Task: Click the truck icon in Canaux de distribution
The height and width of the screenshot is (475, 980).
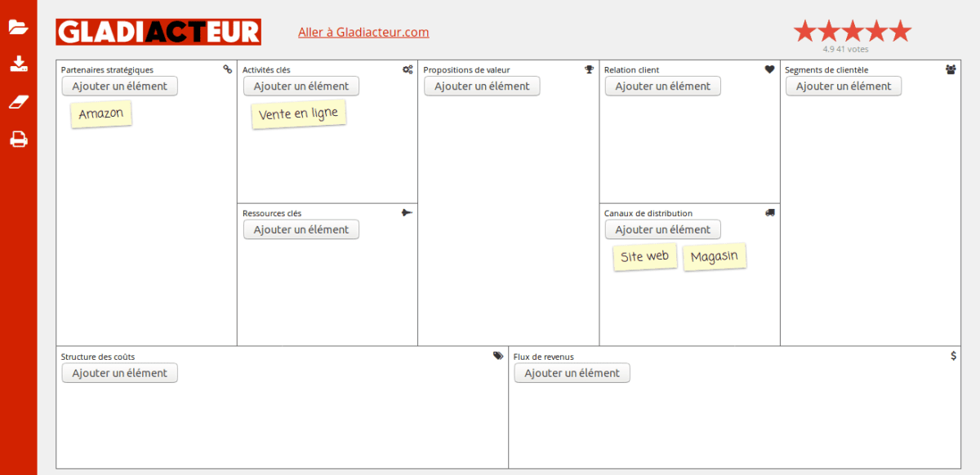Action: point(769,213)
